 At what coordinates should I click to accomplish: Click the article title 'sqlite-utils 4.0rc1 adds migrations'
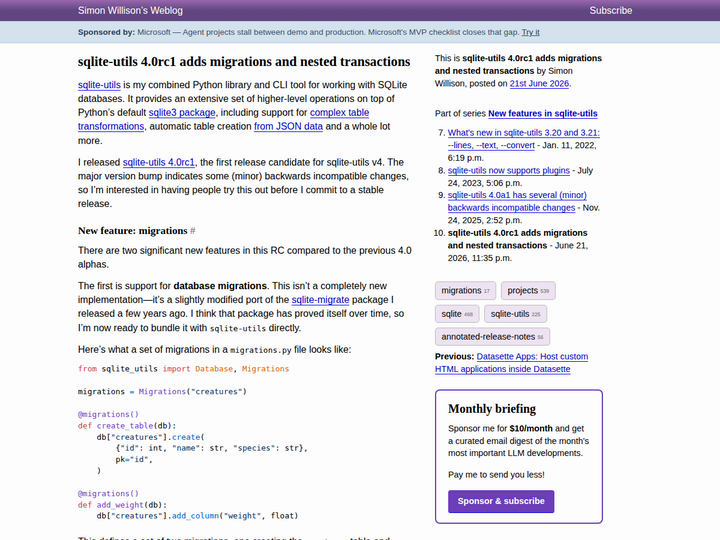click(244, 62)
